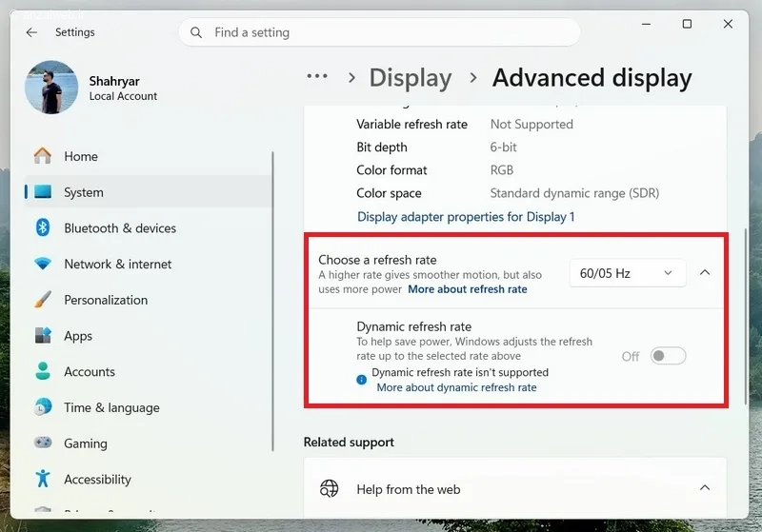Image resolution: width=762 pixels, height=532 pixels.
Task: Click the Accounts person icon
Action: click(43, 371)
